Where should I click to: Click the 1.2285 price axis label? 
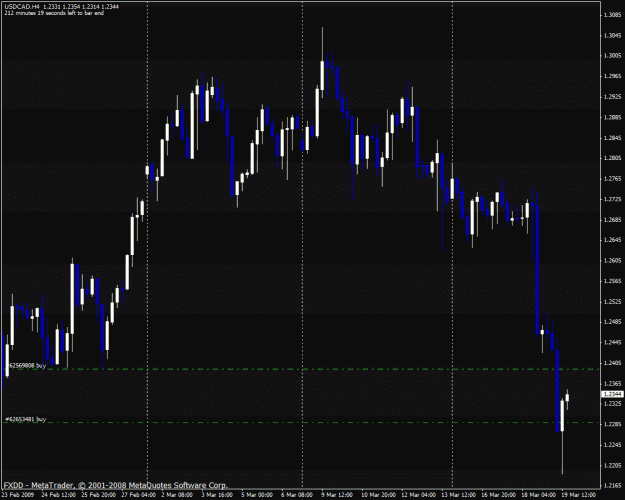pyautogui.click(x=613, y=424)
